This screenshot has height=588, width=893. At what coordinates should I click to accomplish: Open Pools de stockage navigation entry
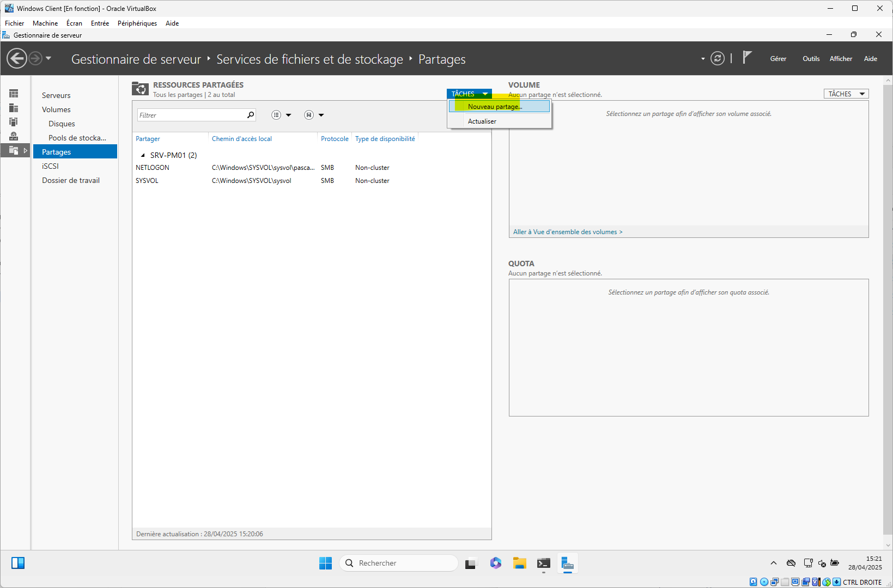coord(77,138)
